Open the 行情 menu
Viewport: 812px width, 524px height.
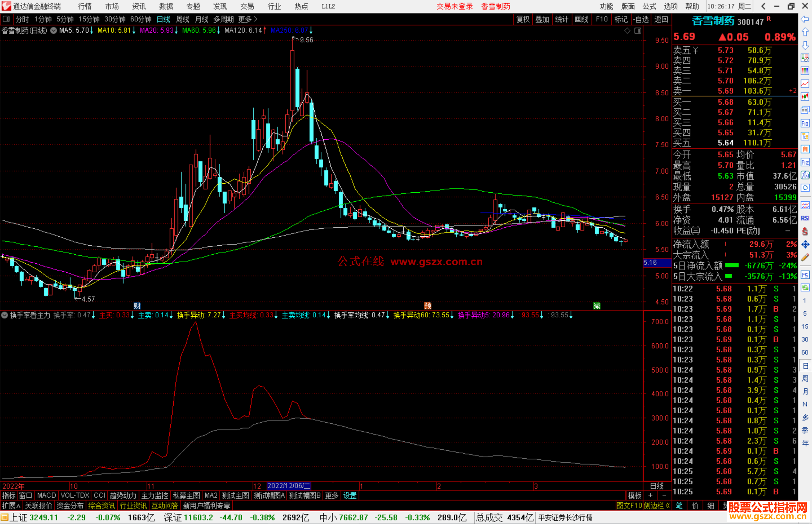(x=85, y=6)
